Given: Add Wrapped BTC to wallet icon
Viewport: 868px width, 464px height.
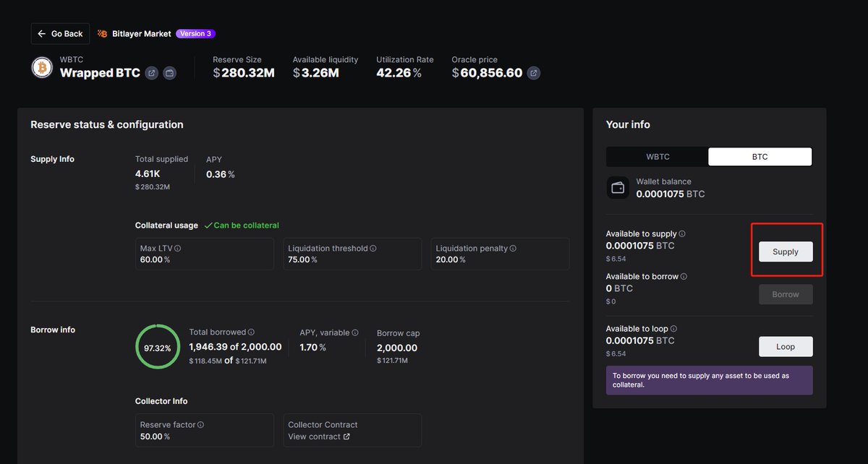Looking at the screenshot, I should [x=169, y=73].
